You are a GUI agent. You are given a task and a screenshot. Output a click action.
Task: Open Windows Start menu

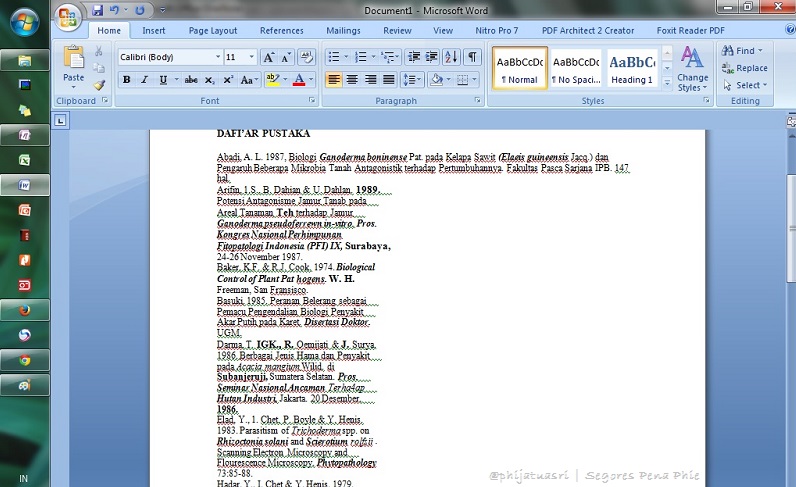24,22
